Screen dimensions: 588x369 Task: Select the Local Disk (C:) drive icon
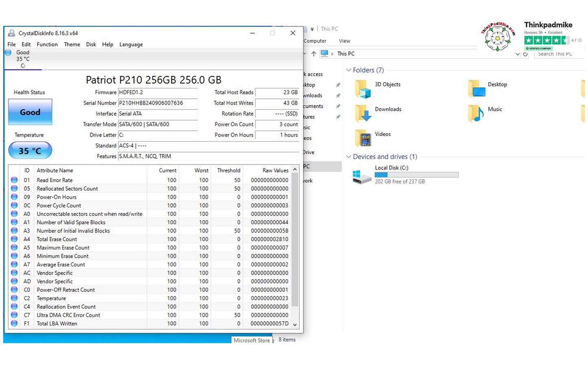click(x=362, y=177)
